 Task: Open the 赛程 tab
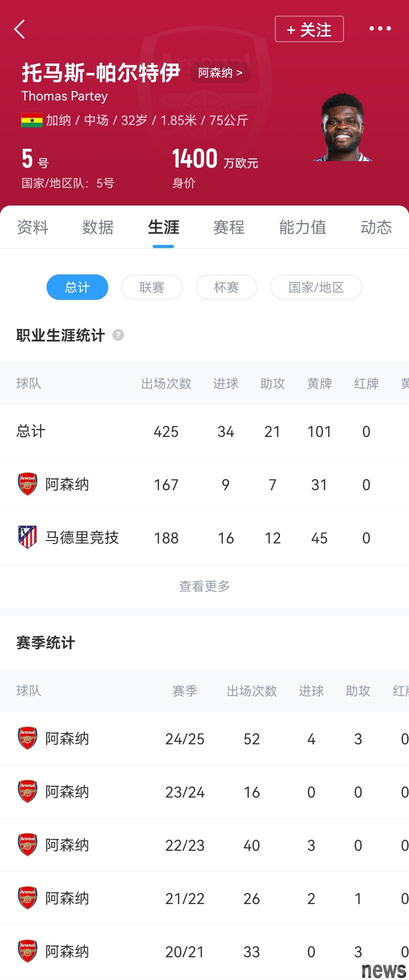coord(229,227)
